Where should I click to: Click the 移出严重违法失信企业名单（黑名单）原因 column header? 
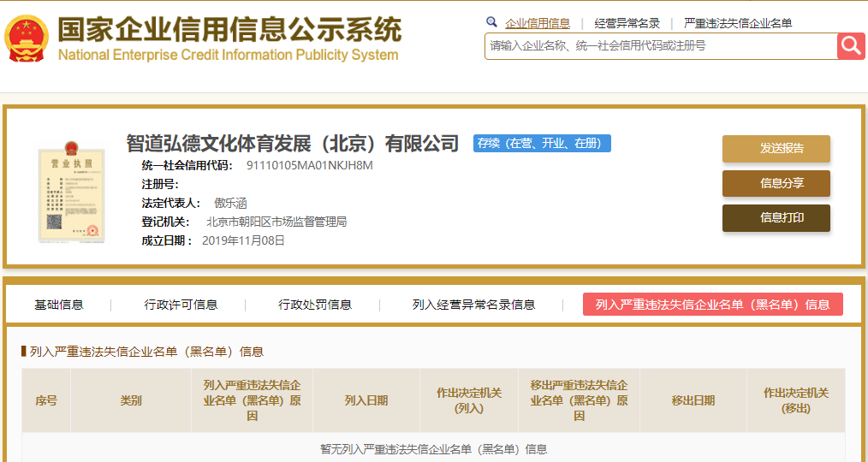[x=579, y=400]
